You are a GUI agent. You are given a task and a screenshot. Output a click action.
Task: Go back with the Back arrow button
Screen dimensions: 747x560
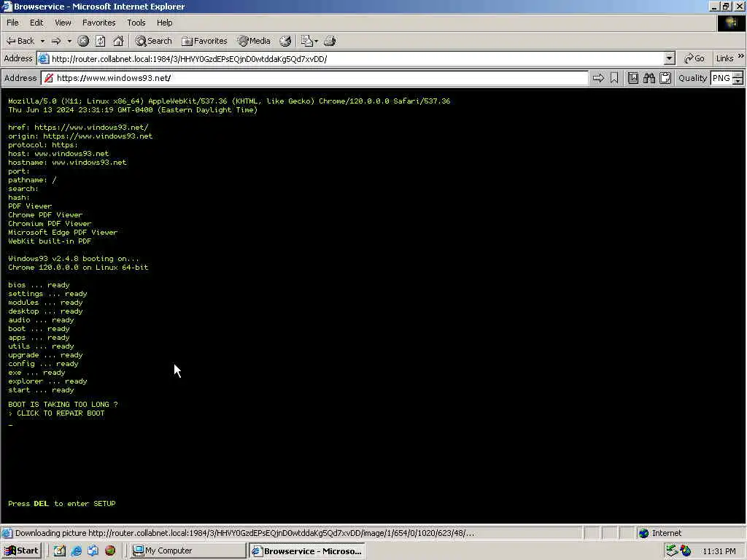[x=20, y=41]
